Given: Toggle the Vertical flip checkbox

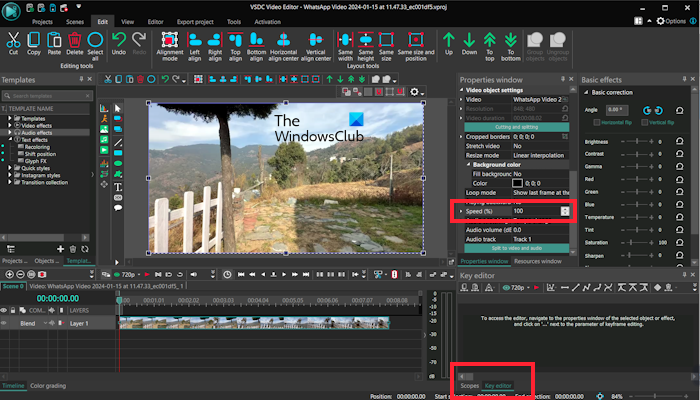Looking at the screenshot, I should [x=645, y=122].
